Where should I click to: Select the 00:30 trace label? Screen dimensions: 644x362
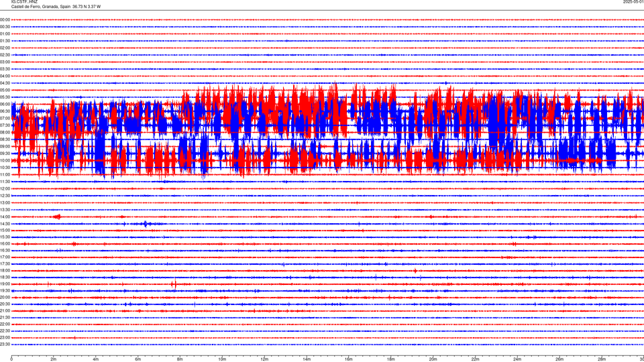point(5,27)
